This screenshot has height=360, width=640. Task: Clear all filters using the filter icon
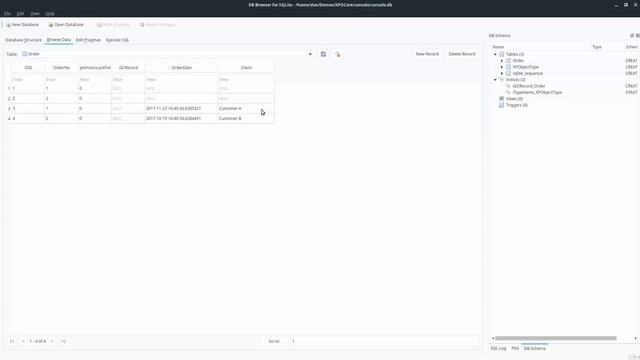point(338,54)
